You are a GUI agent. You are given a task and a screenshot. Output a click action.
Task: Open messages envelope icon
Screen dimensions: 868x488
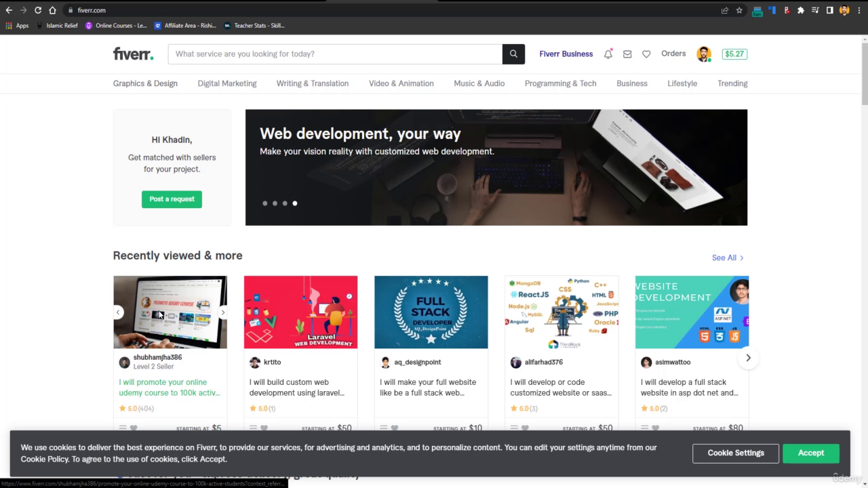(627, 54)
